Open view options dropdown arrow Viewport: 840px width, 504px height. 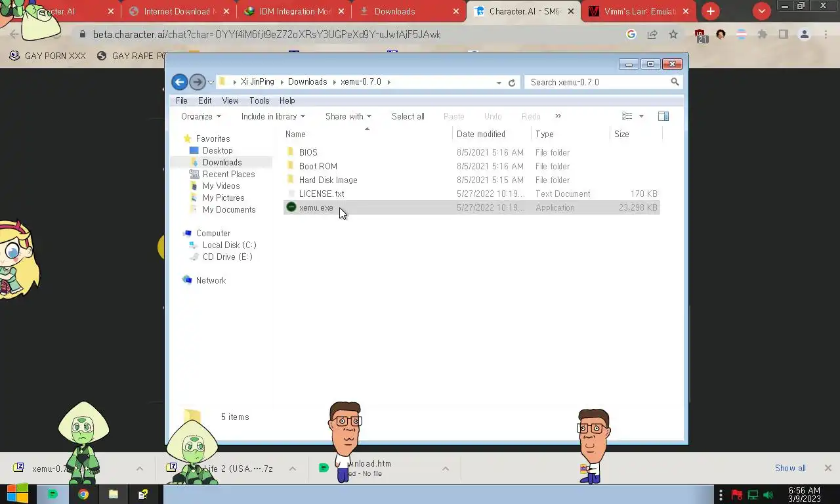pyautogui.click(x=641, y=116)
